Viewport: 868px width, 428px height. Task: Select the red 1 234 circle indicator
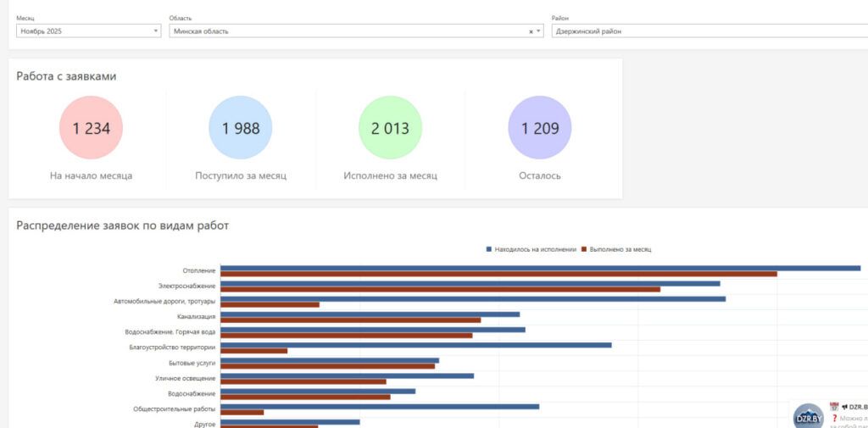91,128
